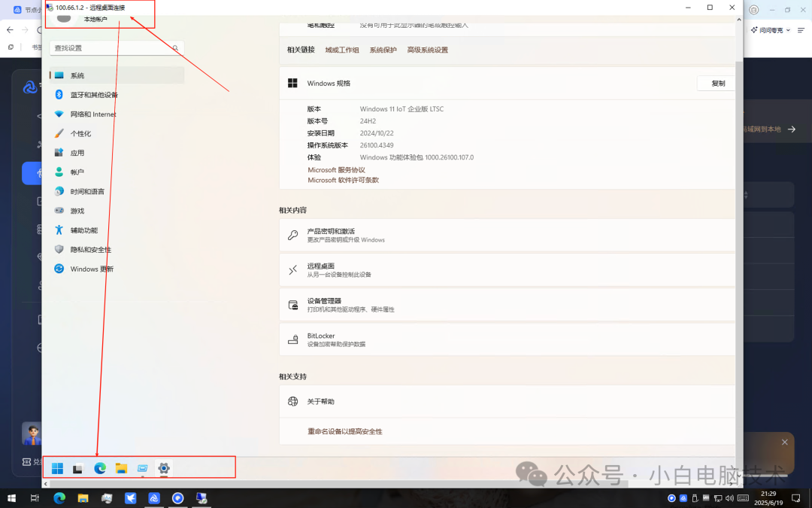Screen dimensions: 812x508
Task: Open volume control in system tray
Action: click(729, 499)
